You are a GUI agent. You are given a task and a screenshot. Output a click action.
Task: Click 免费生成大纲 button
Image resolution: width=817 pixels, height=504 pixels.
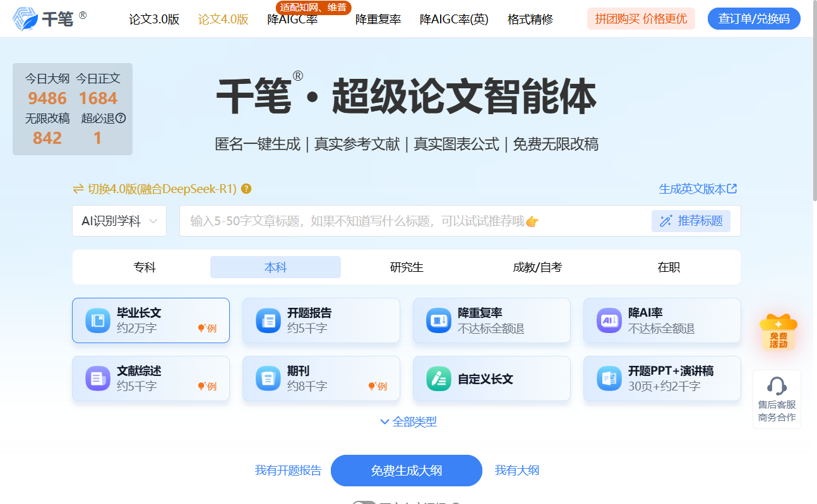(407, 471)
